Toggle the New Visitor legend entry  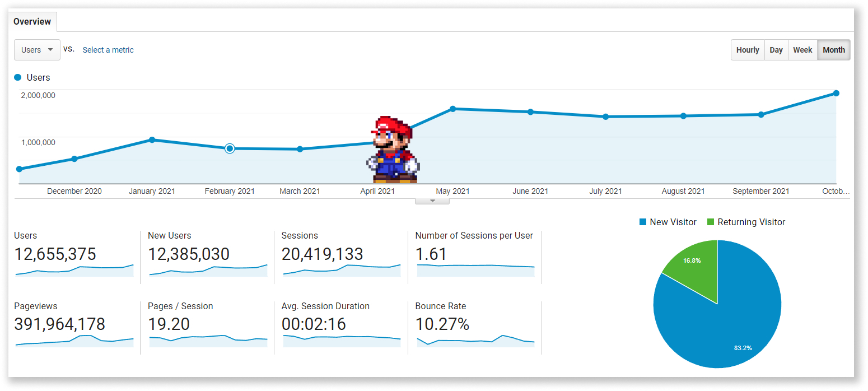[668, 222]
